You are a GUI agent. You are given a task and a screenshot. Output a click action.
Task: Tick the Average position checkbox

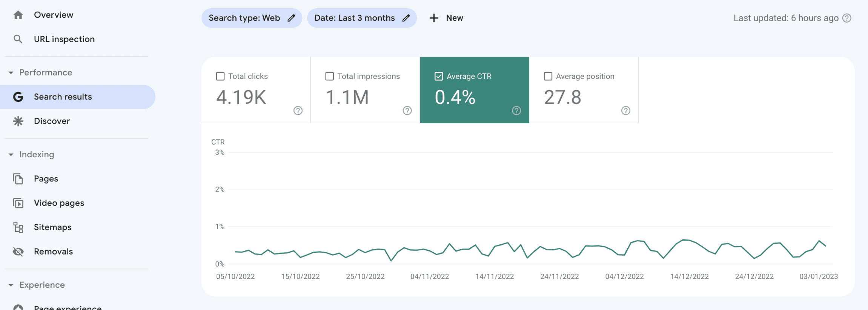(548, 77)
